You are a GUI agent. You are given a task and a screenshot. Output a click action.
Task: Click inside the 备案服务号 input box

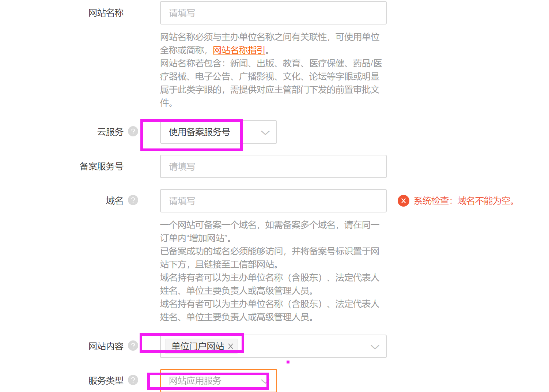click(x=273, y=166)
